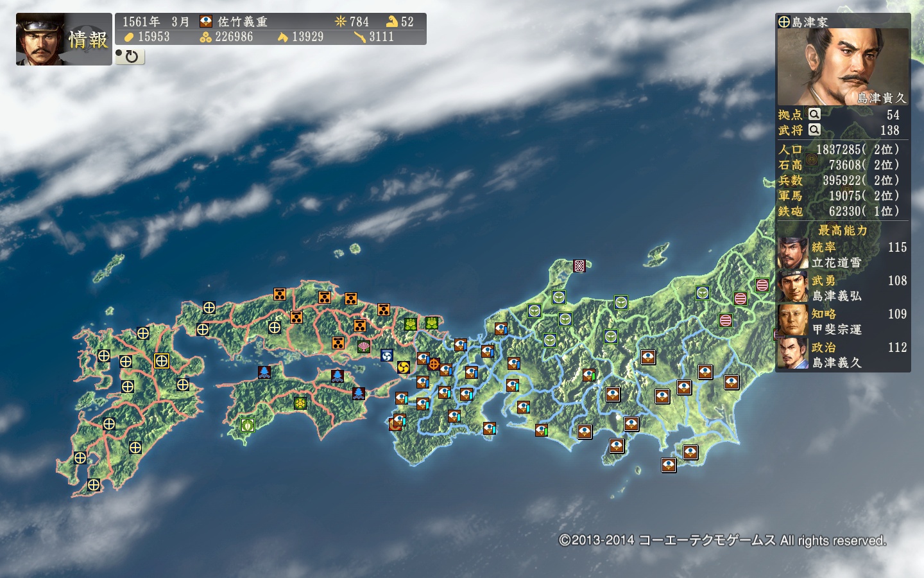Click the 石高 ranking label
Viewport: 924px width, 578px height.
(x=791, y=165)
